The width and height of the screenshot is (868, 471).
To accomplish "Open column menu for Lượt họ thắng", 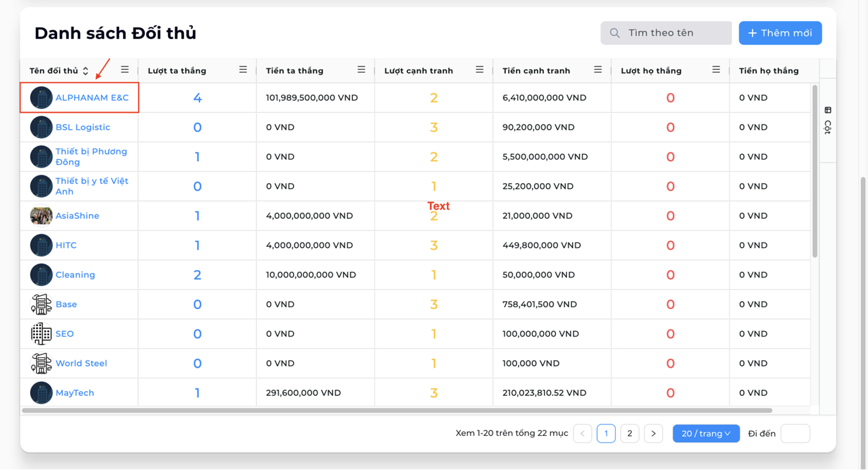I will click(716, 70).
